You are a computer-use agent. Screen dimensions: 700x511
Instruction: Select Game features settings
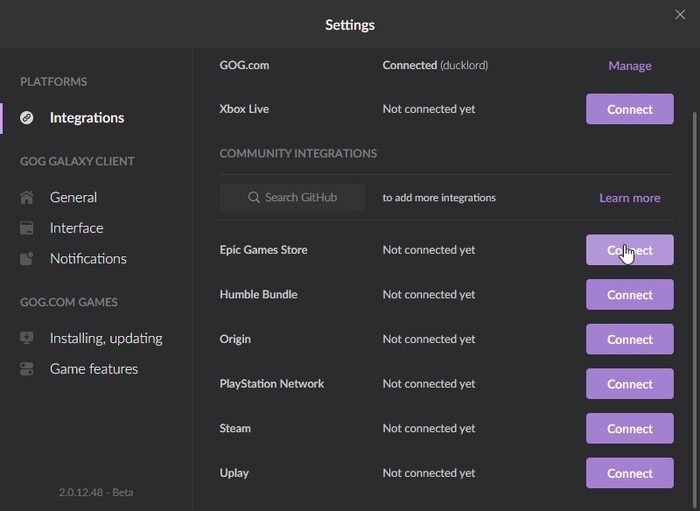pyautogui.click(x=94, y=369)
